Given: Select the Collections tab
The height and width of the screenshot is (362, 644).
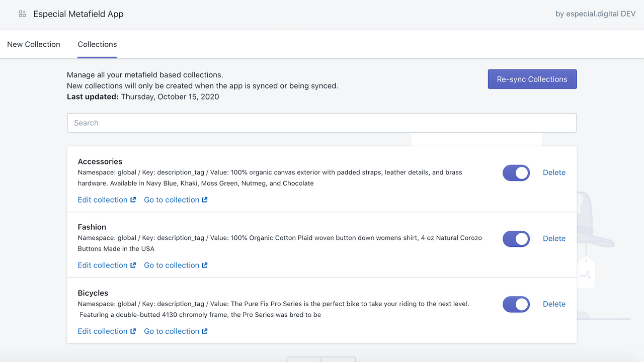Looking at the screenshot, I should 97,44.
